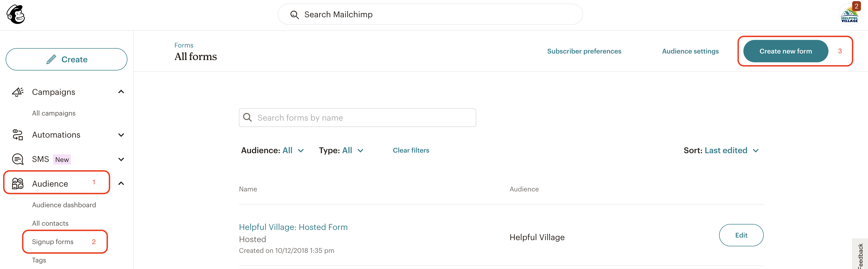Image resolution: width=868 pixels, height=269 pixels.
Task: Click the Audience people icon
Action: [18, 183]
